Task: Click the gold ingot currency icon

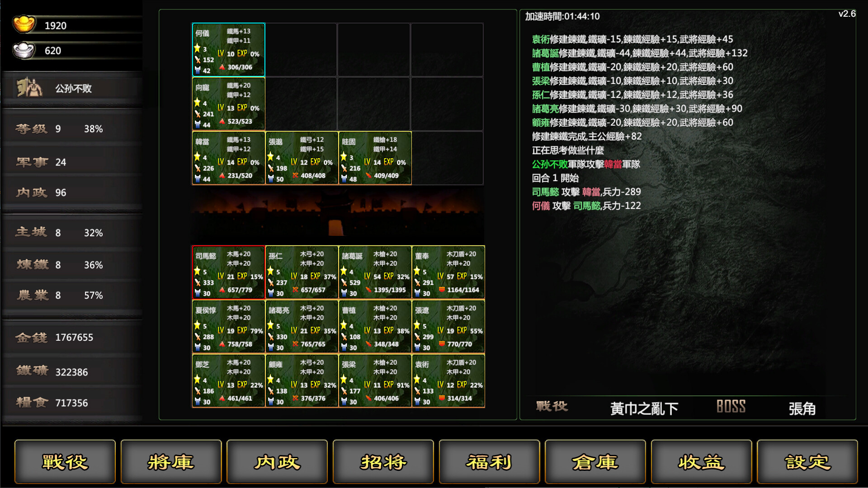Action: [x=24, y=24]
